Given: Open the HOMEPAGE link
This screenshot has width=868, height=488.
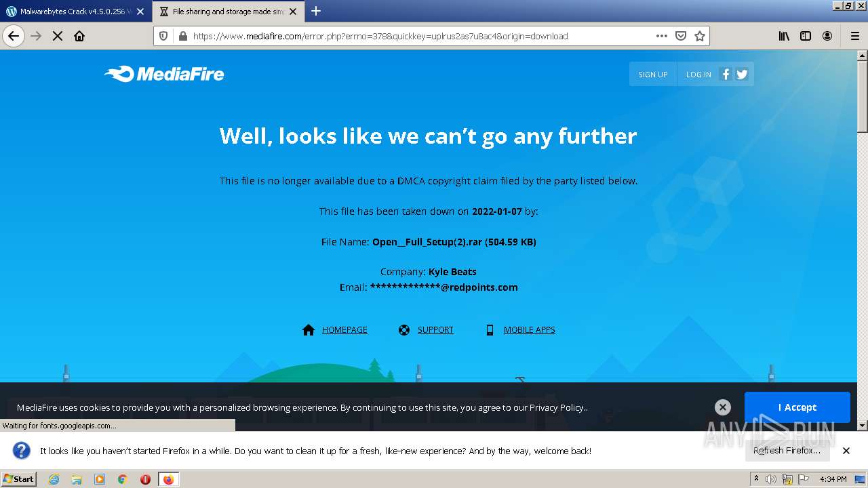Looking at the screenshot, I should tap(344, 330).
